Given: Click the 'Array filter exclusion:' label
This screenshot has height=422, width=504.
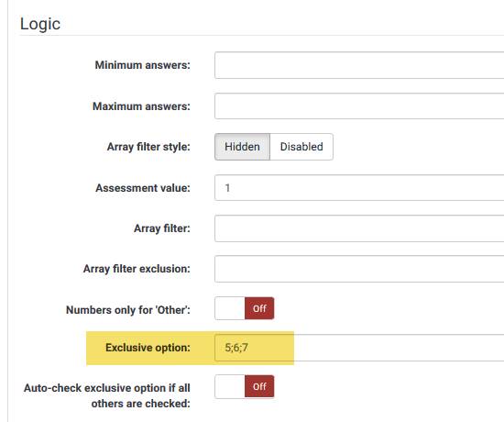Looking at the screenshot, I should (x=137, y=269).
